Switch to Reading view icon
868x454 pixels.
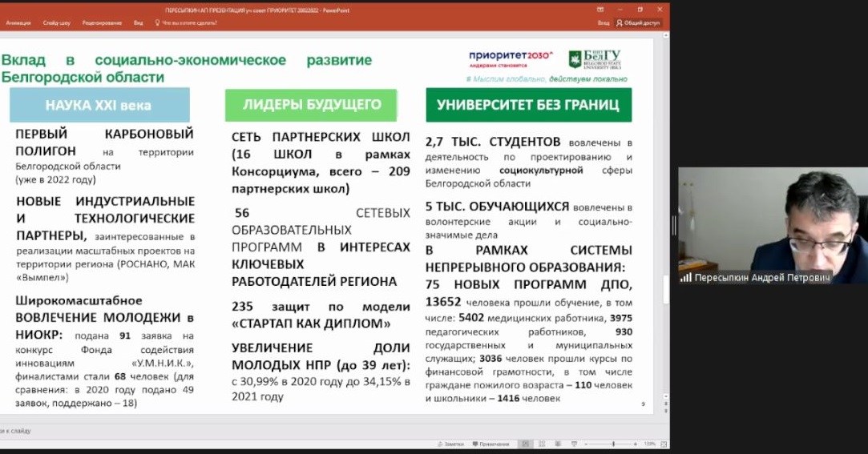[557, 444]
